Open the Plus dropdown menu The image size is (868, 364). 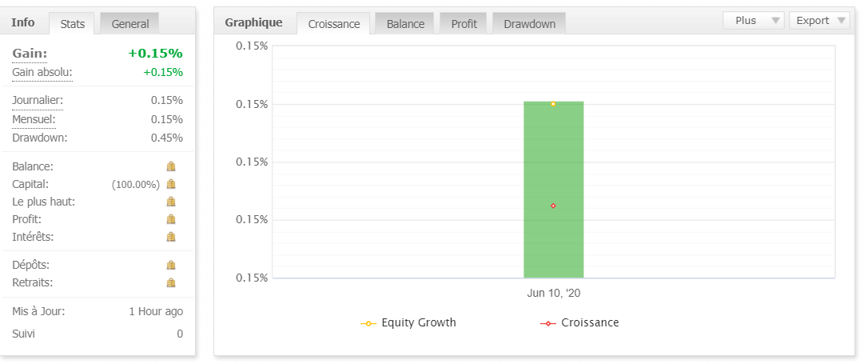click(753, 21)
